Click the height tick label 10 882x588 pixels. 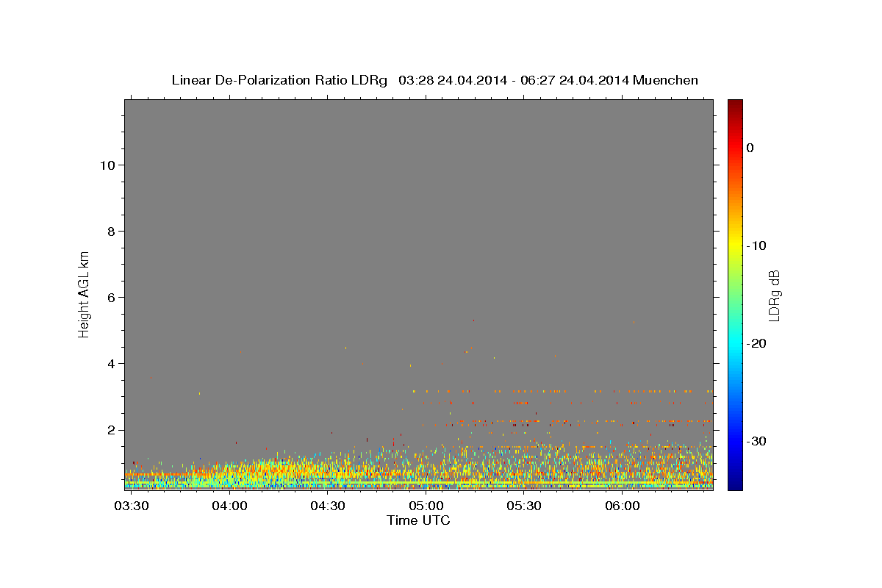(107, 165)
